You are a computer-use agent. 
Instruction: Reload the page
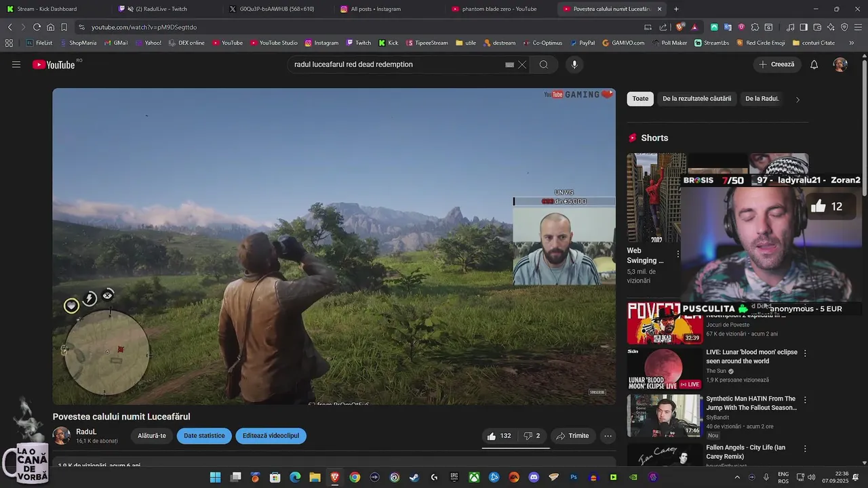coord(37,27)
